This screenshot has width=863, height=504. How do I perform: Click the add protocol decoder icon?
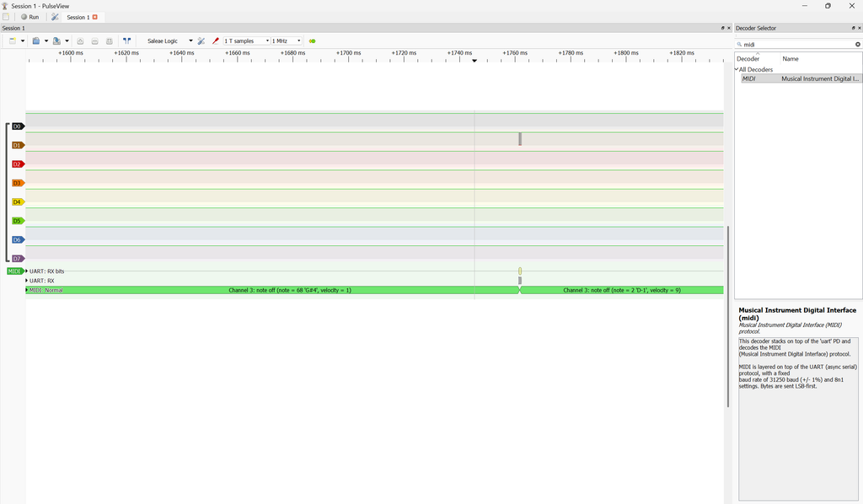pyautogui.click(x=312, y=40)
